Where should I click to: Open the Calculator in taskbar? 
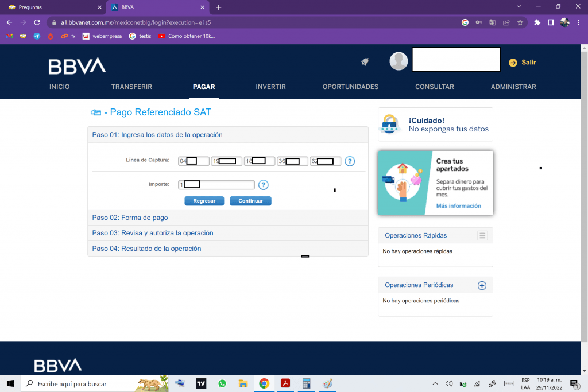point(307,383)
